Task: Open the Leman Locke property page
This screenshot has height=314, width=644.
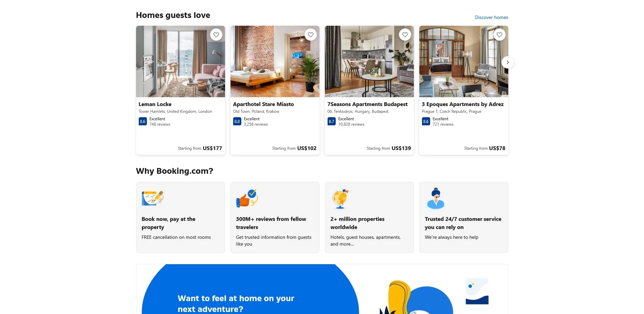Action: [155, 104]
